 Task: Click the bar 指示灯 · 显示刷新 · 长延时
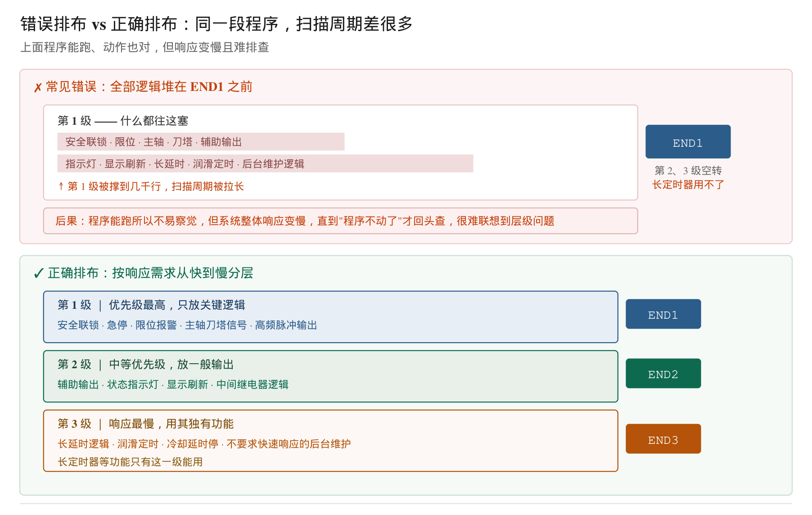pyautogui.click(x=265, y=163)
